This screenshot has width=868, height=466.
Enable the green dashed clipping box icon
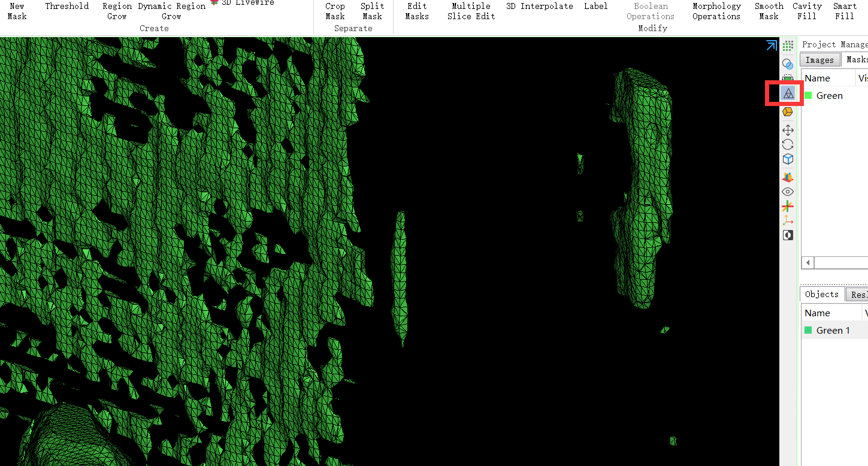pyautogui.click(x=788, y=78)
